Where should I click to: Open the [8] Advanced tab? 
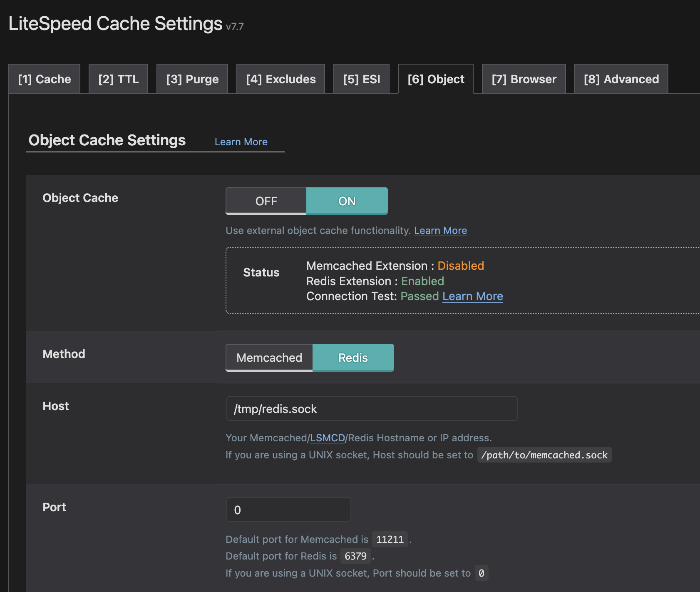click(x=621, y=79)
